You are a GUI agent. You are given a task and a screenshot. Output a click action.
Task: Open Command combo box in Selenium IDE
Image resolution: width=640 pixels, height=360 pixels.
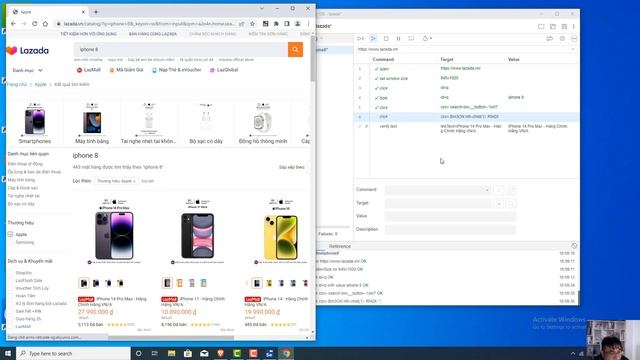click(x=438, y=190)
